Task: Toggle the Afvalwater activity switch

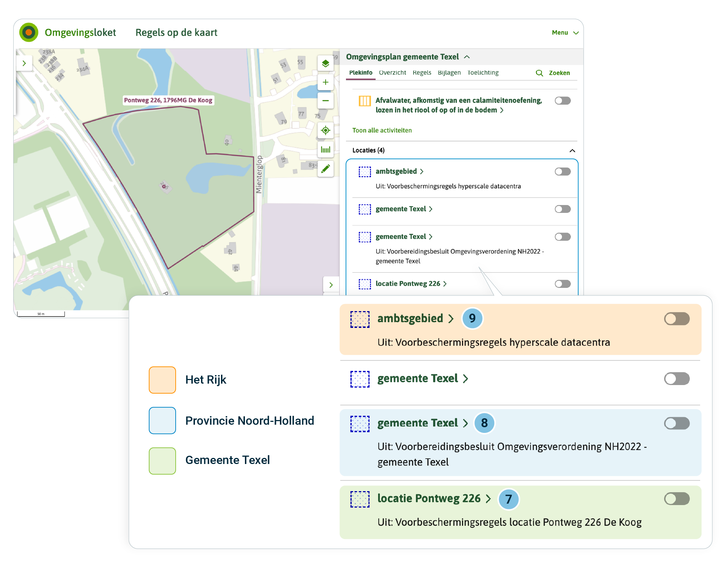Action: 562,101
